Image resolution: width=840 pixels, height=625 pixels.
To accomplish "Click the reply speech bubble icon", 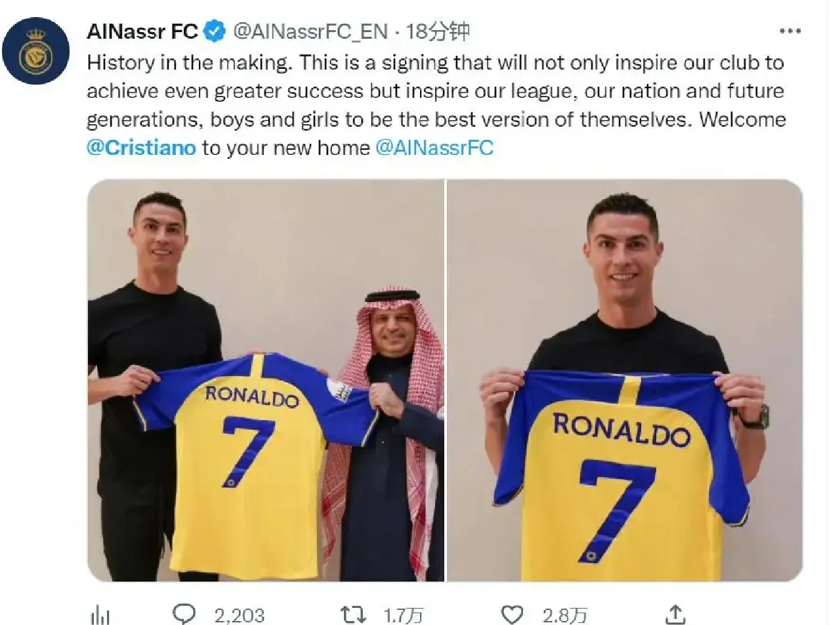I will click(x=184, y=614).
